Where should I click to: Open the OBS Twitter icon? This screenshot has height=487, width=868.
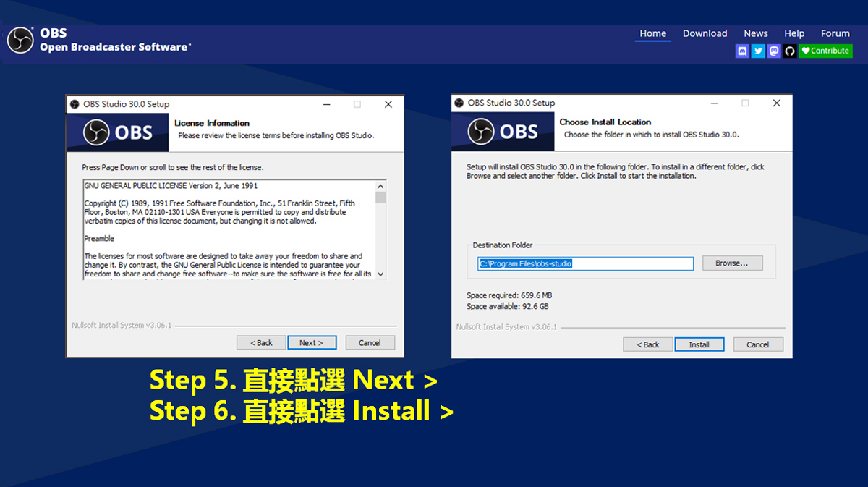758,51
